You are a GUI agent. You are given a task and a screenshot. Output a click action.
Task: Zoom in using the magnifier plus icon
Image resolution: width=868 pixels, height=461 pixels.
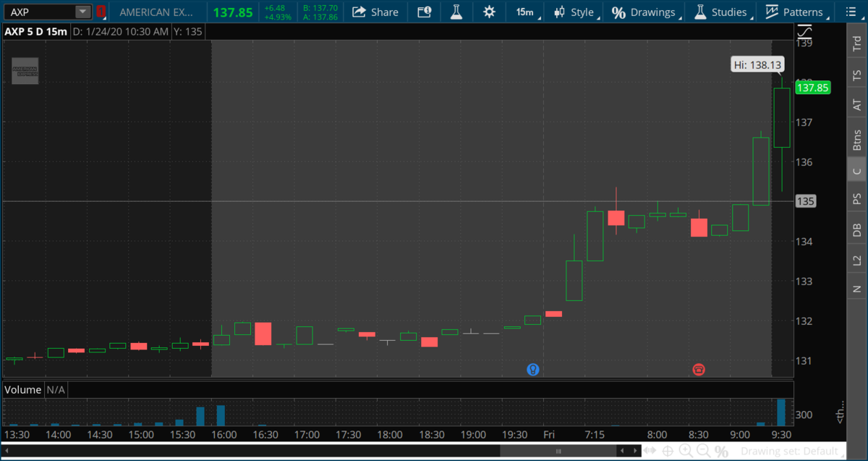tap(685, 452)
